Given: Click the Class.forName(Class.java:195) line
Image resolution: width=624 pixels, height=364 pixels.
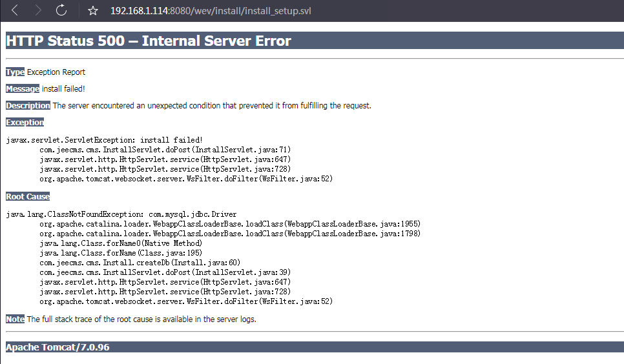Looking at the screenshot, I should [x=121, y=253].
